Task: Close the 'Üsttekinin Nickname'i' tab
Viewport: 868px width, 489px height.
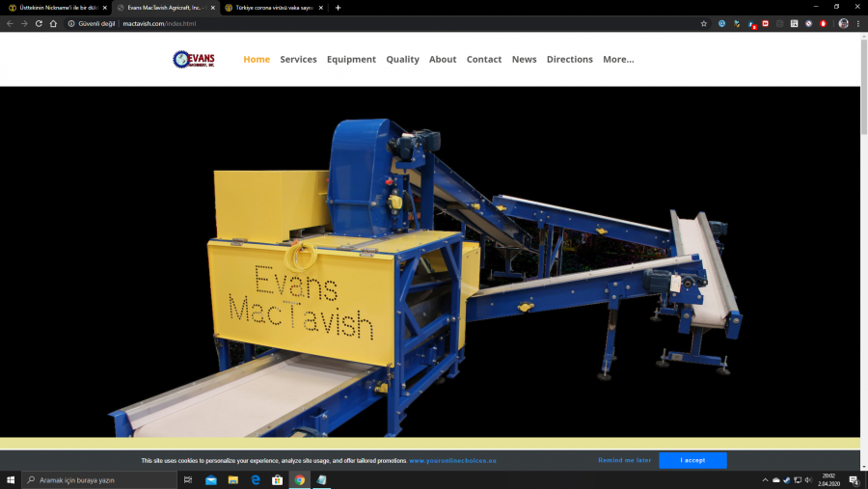Action: pyautogui.click(x=104, y=8)
